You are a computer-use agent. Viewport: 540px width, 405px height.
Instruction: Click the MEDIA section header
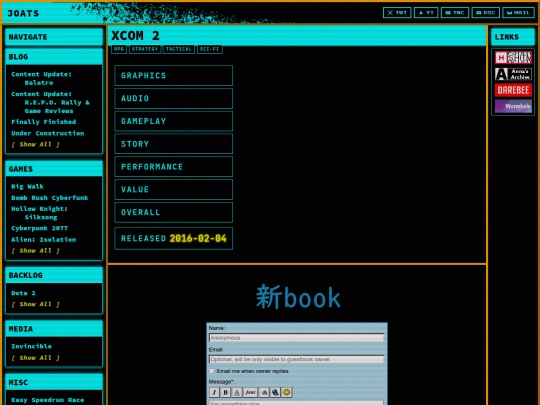54,329
